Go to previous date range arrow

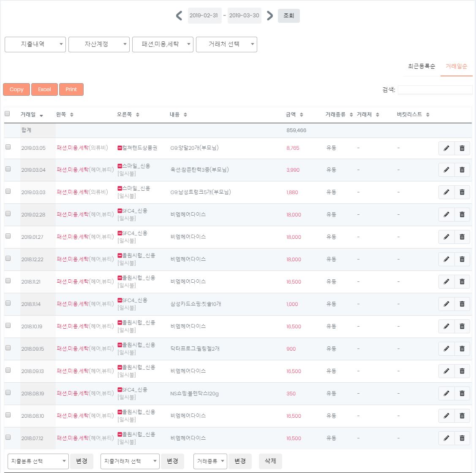[179, 16]
